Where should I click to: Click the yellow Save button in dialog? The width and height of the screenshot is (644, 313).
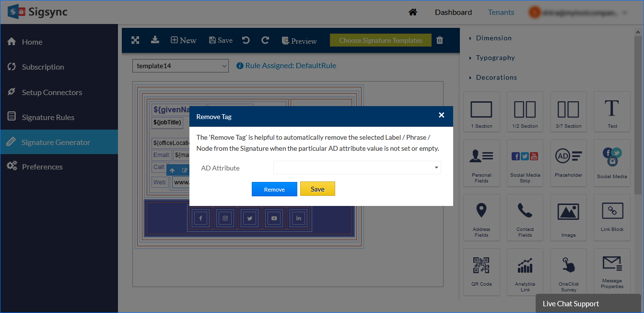(x=317, y=189)
